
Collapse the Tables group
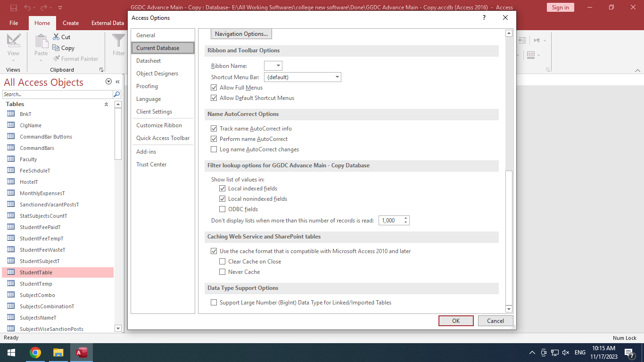point(106,104)
